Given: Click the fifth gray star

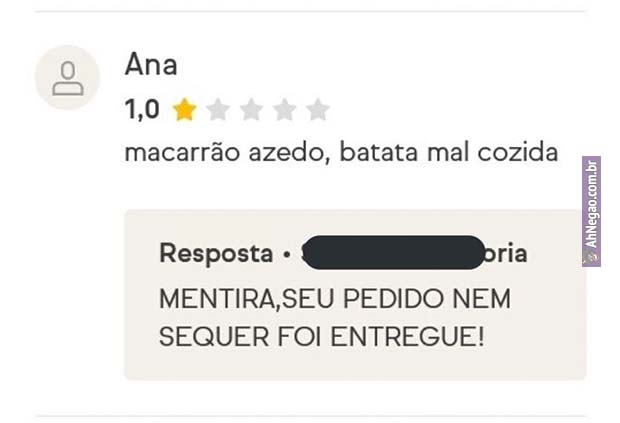Looking at the screenshot, I should 318,110.
